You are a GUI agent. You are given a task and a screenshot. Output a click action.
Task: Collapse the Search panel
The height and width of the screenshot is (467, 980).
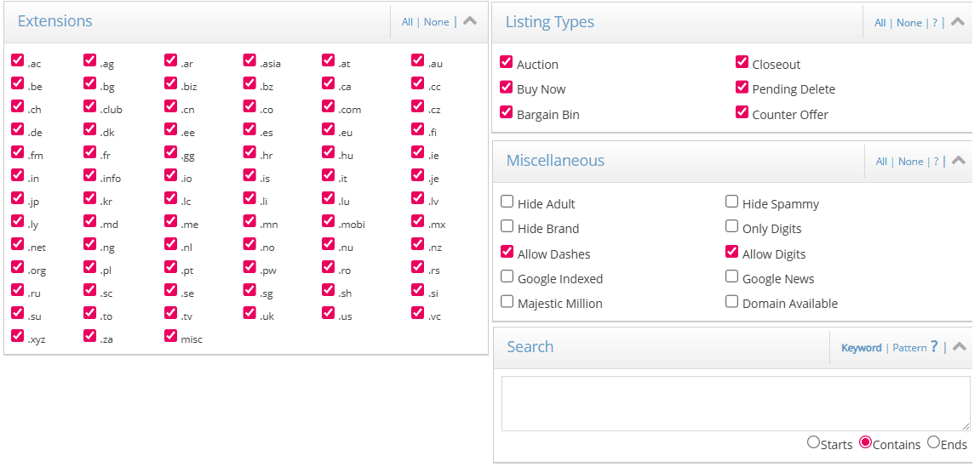[960, 346]
